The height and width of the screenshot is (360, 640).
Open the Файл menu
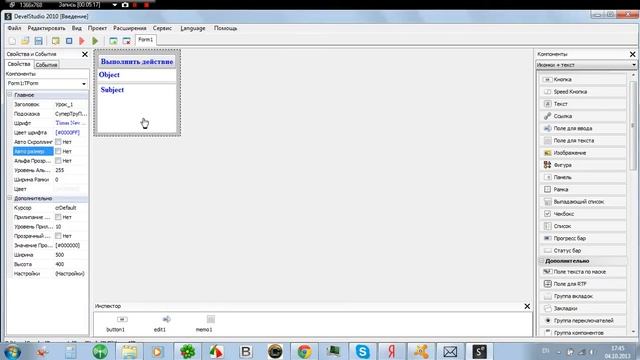[14, 28]
